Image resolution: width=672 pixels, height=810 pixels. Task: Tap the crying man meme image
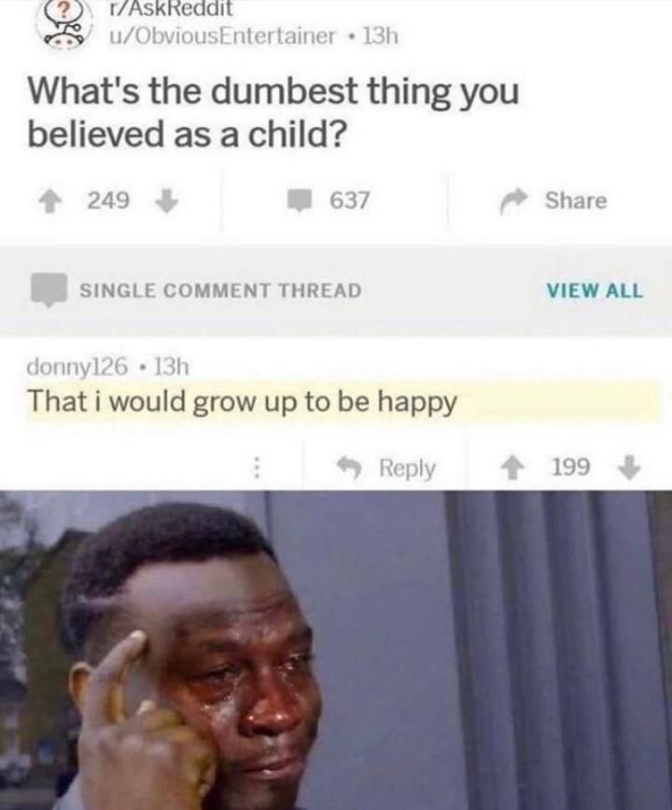point(336,650)
